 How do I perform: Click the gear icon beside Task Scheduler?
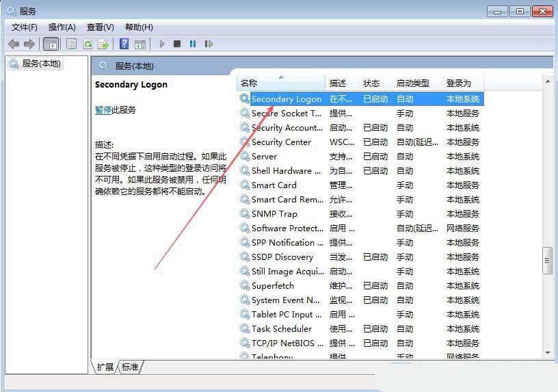pyautogui.click(x=244, y=328)
